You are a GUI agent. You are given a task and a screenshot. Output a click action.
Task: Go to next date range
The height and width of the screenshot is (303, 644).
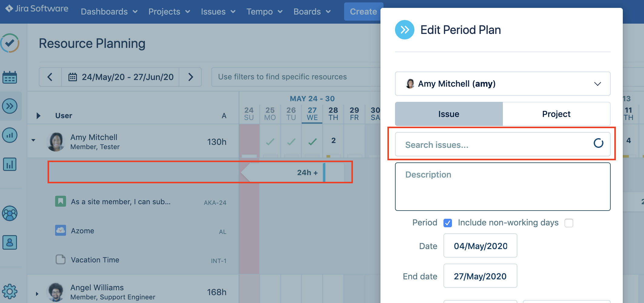(x=191, y=77)
